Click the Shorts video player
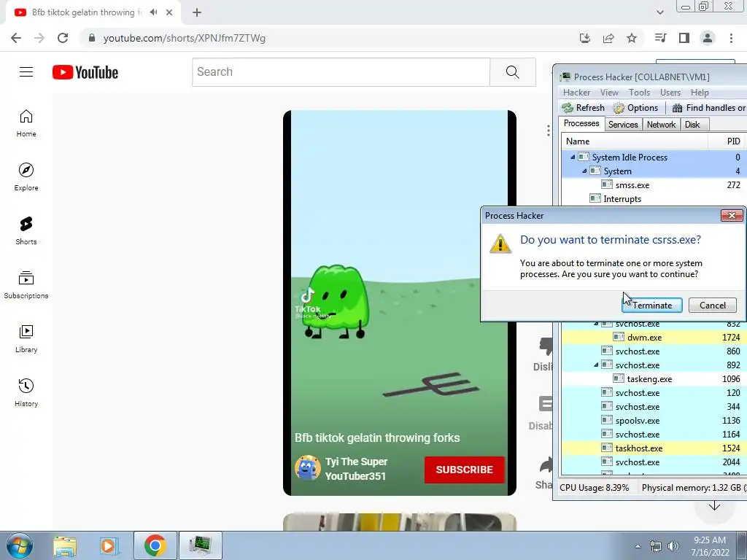The width and height of the screenshot is (747, 560). 400,303
